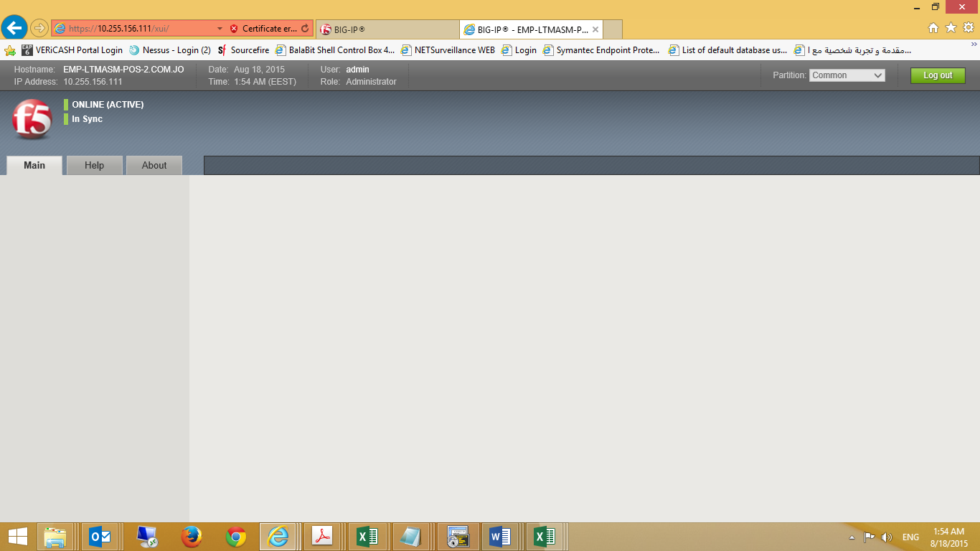Open the Windows Start button
Image resolution: width=980 pixels, height=551 pixels.
[x=17, y=537]
